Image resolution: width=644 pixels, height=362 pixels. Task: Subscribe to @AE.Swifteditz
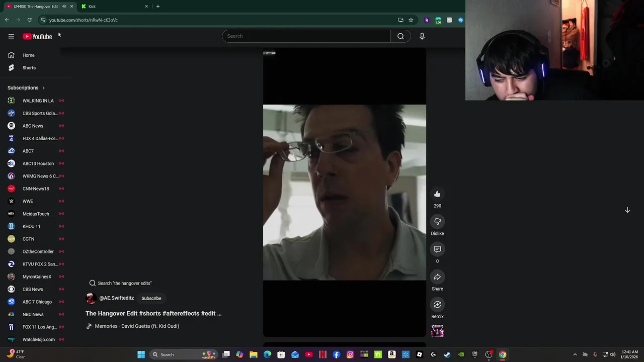click(151, 298)
